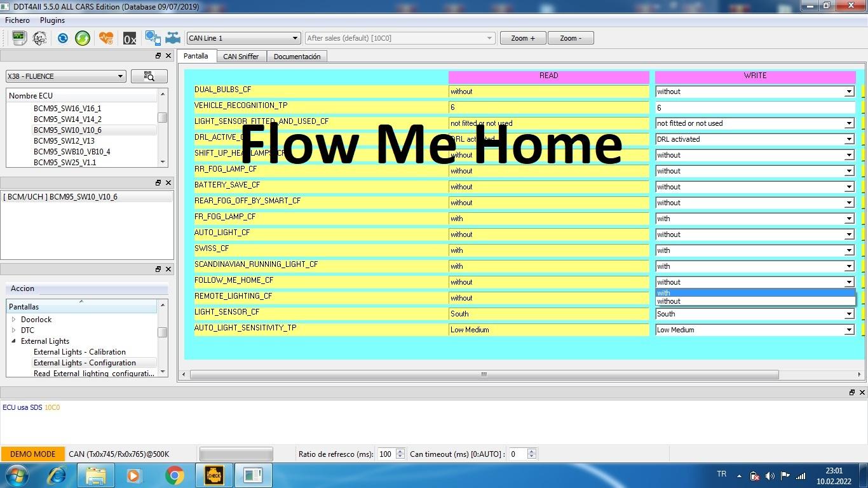Viewport: 868px width, 488px height.
Task: Click the monitor waveform toolbar icon
Action: coord(18,38)
